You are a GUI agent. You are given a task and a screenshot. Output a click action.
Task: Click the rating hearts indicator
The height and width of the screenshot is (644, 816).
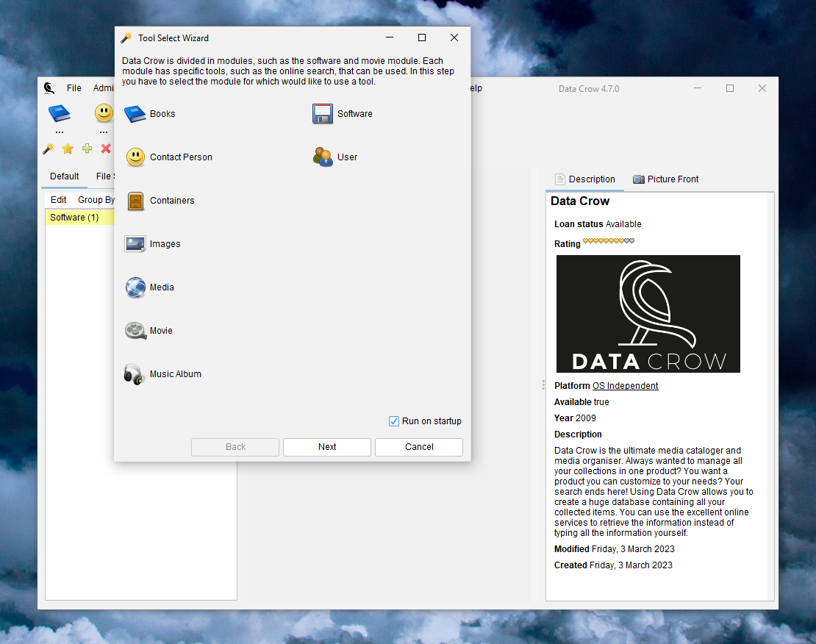609,241
